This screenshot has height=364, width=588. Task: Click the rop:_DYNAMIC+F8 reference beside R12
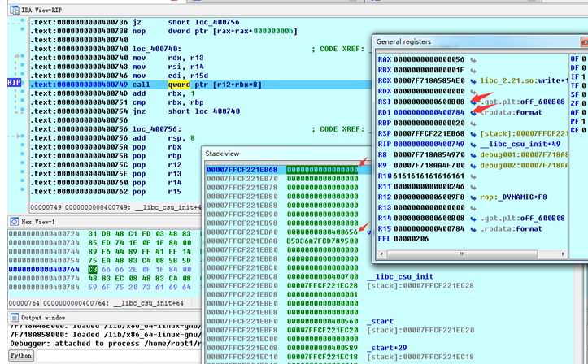coord(513,197)
